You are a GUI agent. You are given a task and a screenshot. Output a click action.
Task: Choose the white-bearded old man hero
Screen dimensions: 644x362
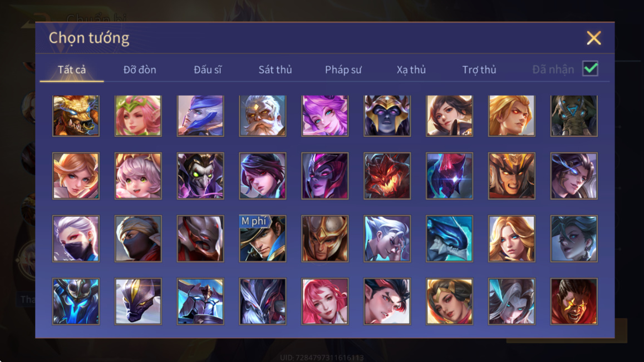pos(263,116)
